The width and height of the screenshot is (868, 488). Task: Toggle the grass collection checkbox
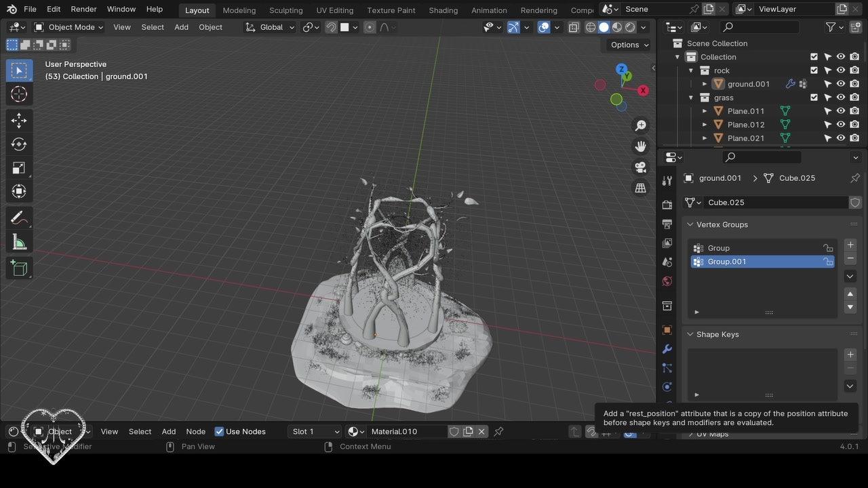814,98
